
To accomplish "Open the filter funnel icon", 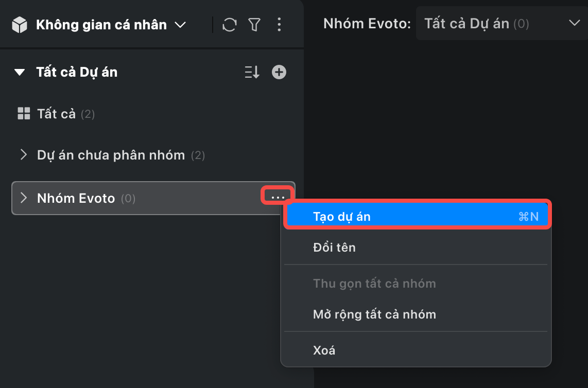I will 254,24.
